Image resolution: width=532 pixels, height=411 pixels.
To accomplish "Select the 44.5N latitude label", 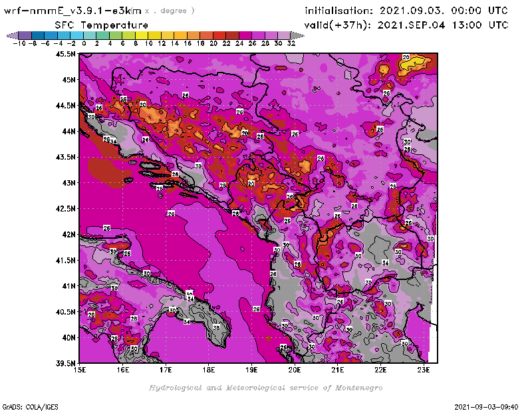I will coord(65,106).
